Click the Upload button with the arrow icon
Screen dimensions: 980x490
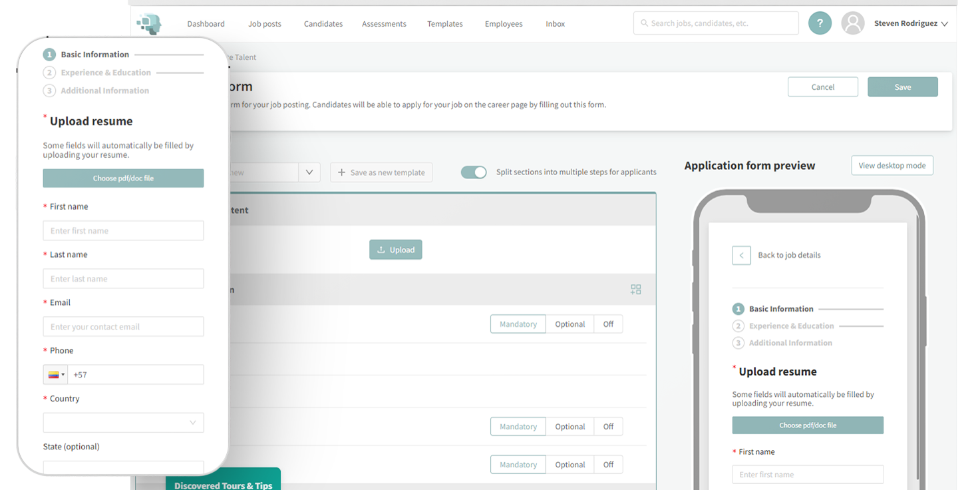point(395,249)
